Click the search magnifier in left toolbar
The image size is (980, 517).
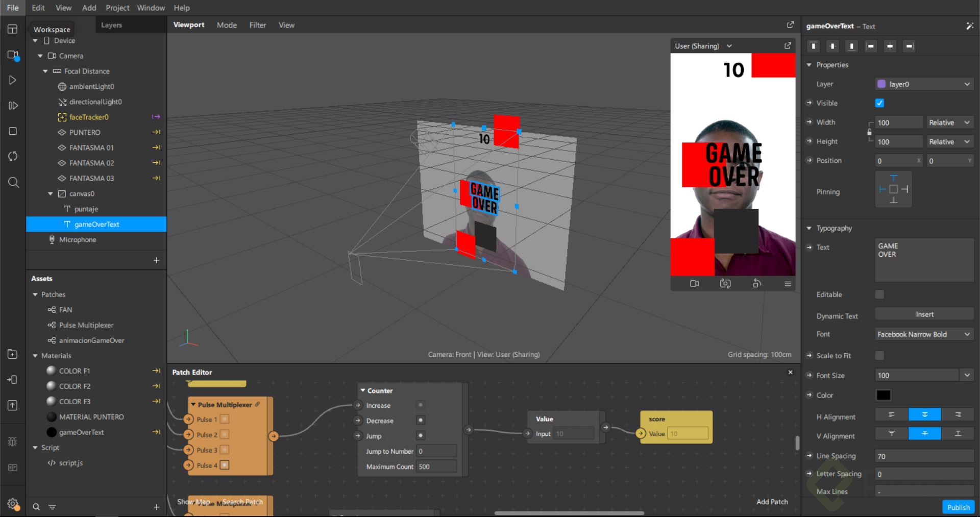pyautogui.click(x=13, y=182)
